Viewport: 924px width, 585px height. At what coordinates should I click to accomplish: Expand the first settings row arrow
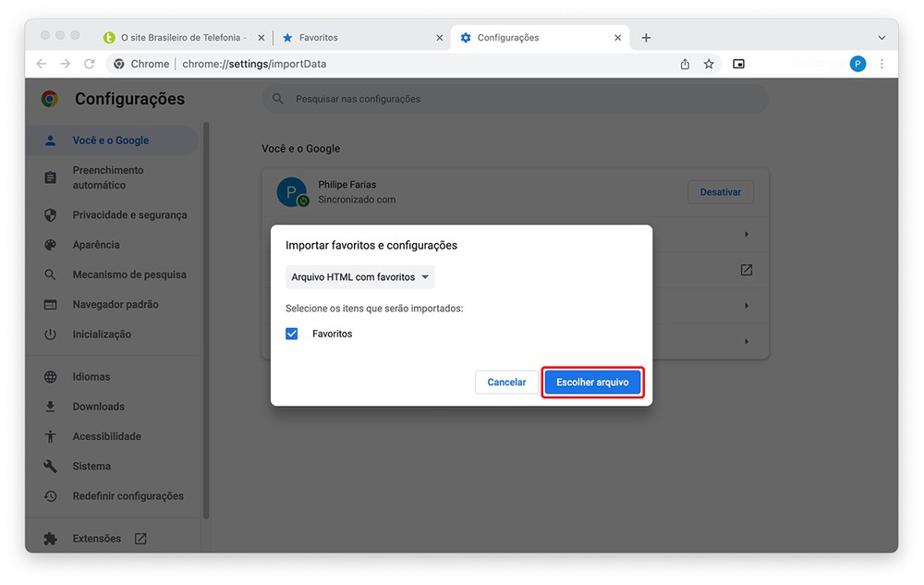pos(747,235)
